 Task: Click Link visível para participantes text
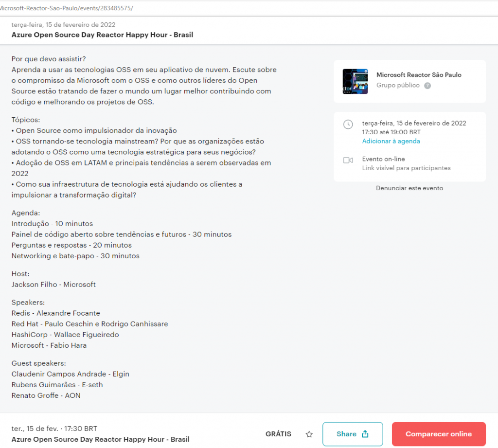[x=406, y=168]
